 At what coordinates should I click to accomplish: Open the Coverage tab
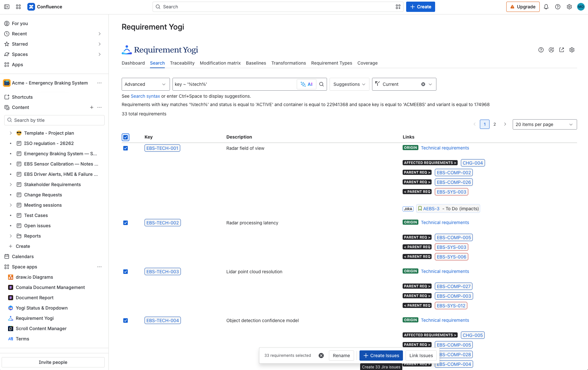(368, 63)
